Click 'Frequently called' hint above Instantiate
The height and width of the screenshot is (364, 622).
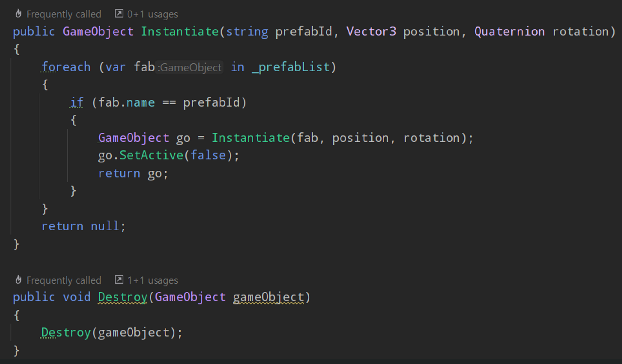64,14
